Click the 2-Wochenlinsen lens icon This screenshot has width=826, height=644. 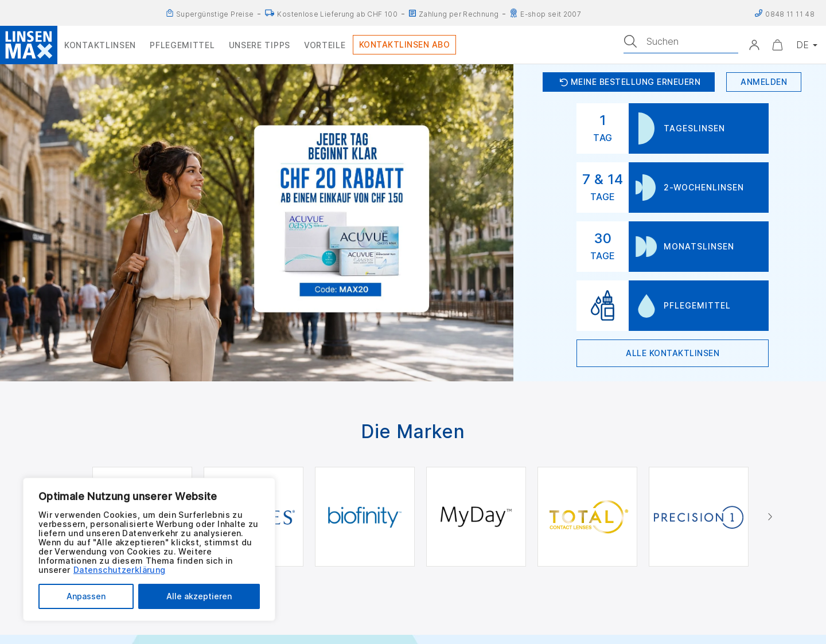(645, 188)
